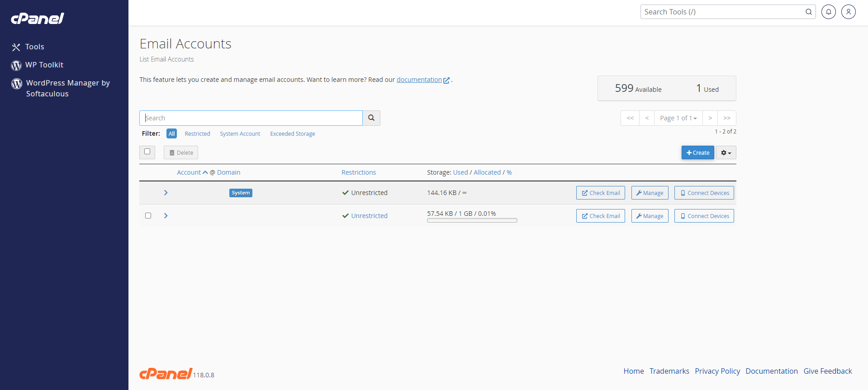The width and height of the screenshot is (868, 390).
Task: Select the All filter
Action: tap(172, 133)
